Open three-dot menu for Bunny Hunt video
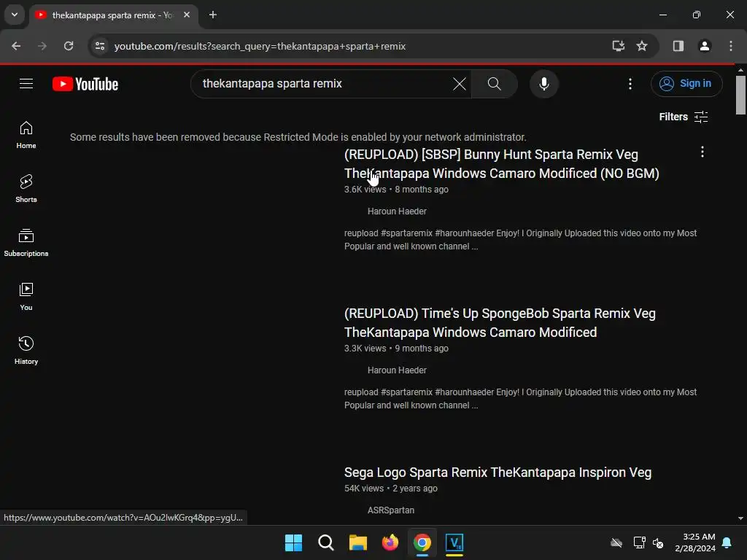This screenshot has height=560, width=747. pyautogui.click(x=702, y=152)
